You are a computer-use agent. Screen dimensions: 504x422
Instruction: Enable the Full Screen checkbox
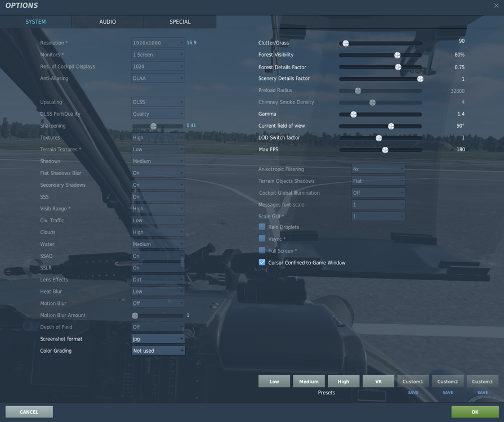[262, 250]
